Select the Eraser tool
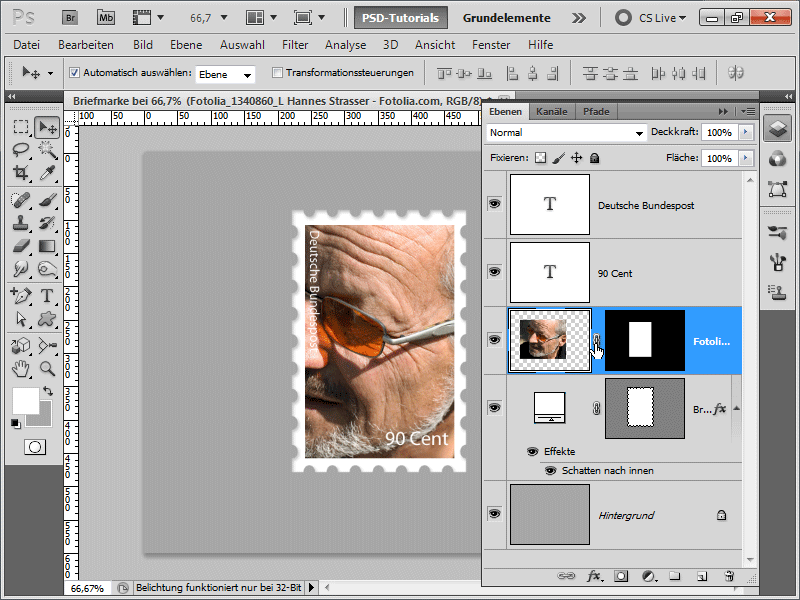The width and height of the screenshot is (800, 600). point(20,246)
